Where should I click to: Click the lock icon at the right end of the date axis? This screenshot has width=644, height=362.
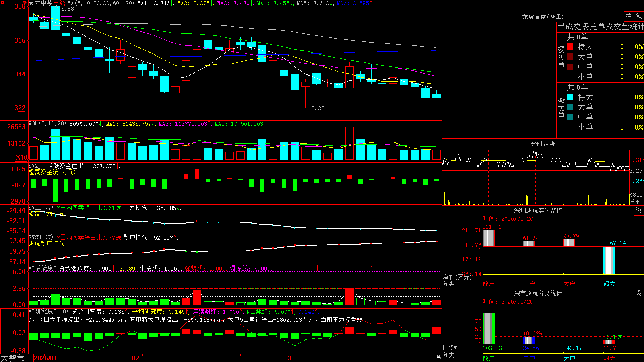[x=439, y=357]
